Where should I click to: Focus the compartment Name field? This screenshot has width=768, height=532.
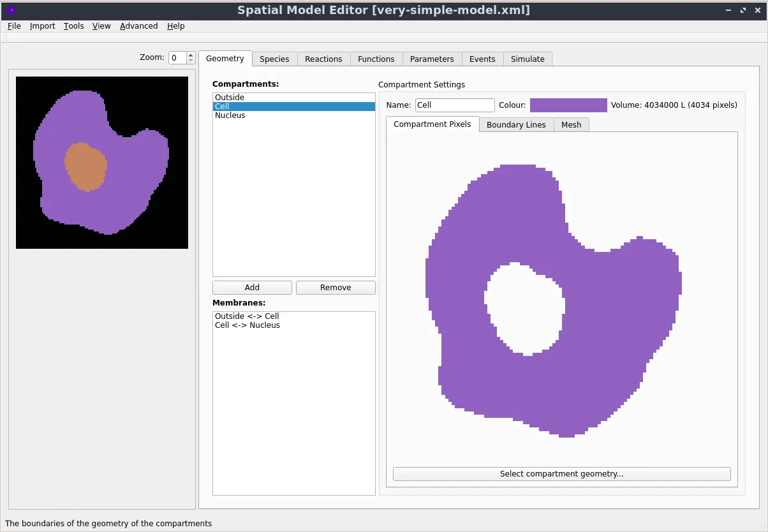pos(455,105)
